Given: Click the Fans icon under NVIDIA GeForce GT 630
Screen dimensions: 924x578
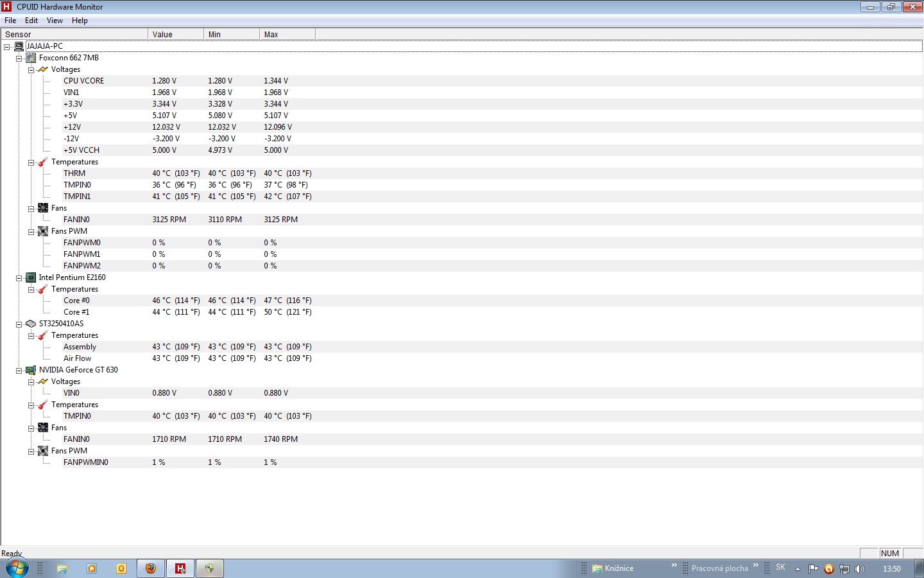Looking at the screenshot, I should pos(43,428).
